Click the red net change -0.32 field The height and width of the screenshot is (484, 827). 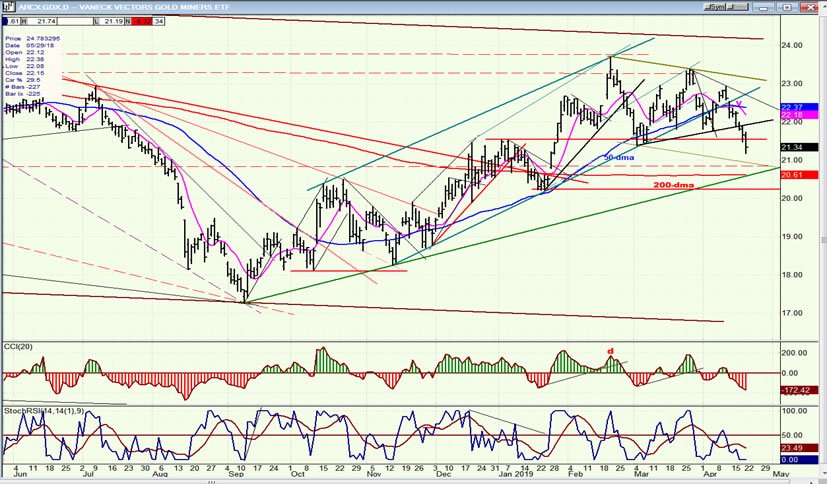point(142,21)
